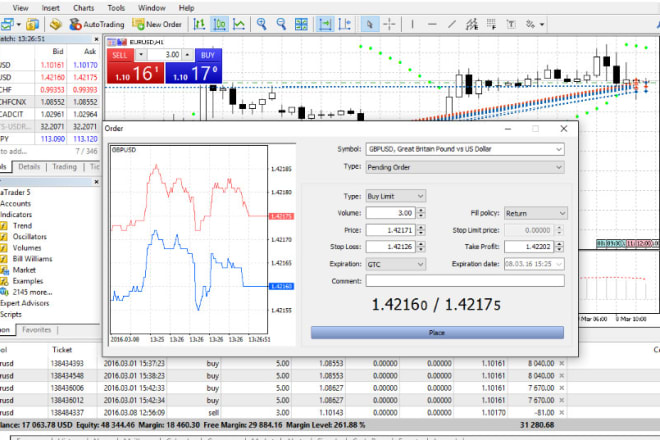
Task: Select the equidistant channel tool
Action: click(x=471, y=24)
